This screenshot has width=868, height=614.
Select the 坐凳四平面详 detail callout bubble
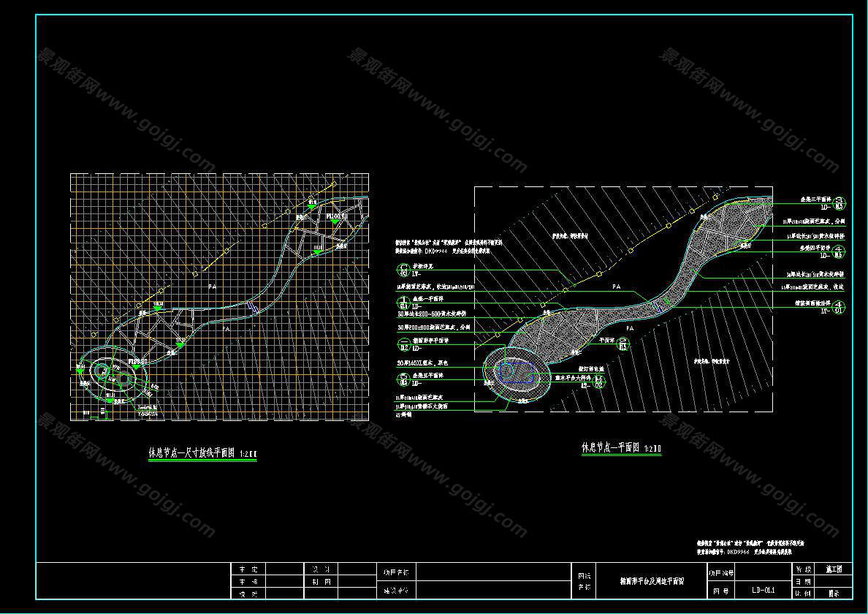point(840,252)
